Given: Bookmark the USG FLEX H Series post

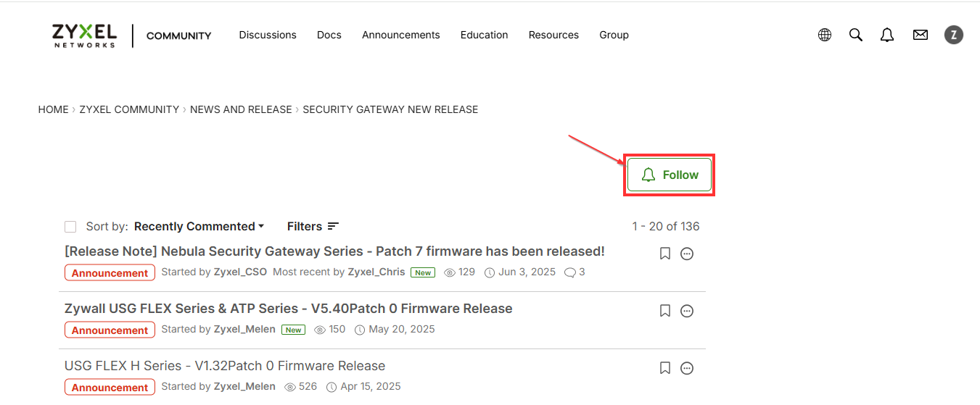Looking at the screenshot, I should (664, 368).
